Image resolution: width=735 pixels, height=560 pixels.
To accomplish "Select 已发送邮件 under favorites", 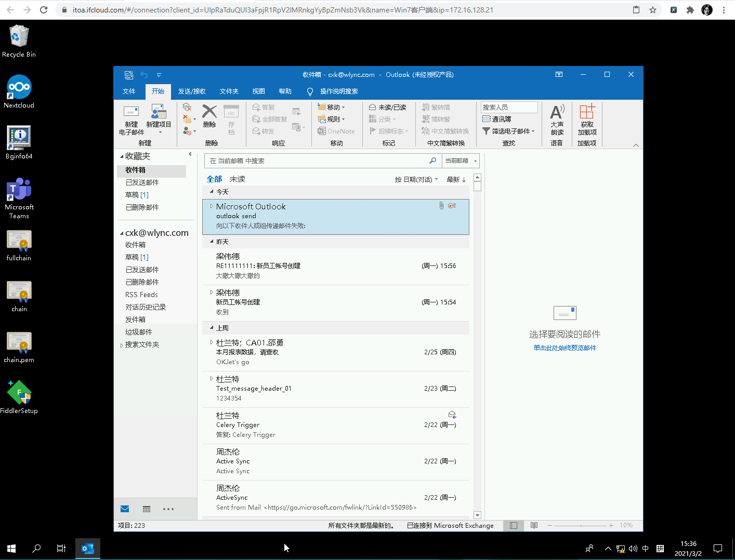I will (x=142, y=182).
